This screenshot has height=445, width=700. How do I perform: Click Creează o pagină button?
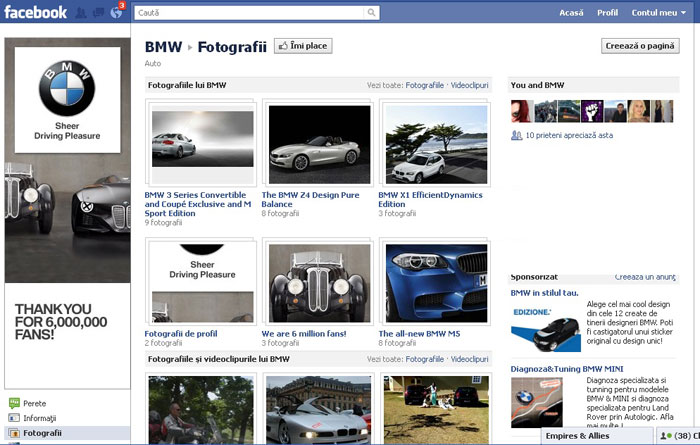[640, 46]
